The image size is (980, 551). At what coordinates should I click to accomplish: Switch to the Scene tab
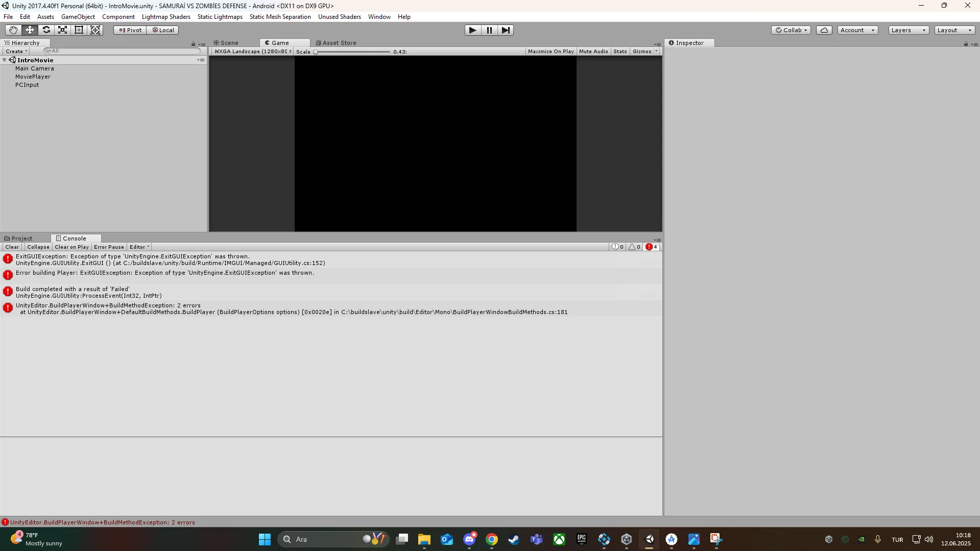pyautogui.click(x=226, y=43)
